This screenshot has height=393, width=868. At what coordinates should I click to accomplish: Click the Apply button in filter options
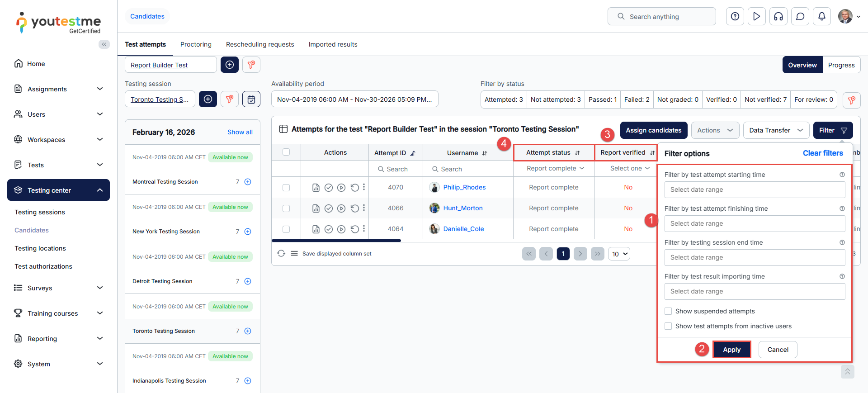point(731,350)
